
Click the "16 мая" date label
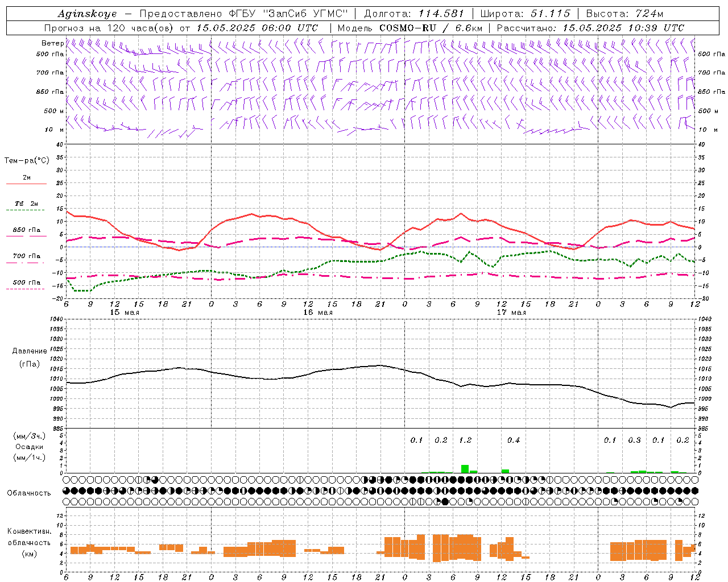[x=318, y=313]
